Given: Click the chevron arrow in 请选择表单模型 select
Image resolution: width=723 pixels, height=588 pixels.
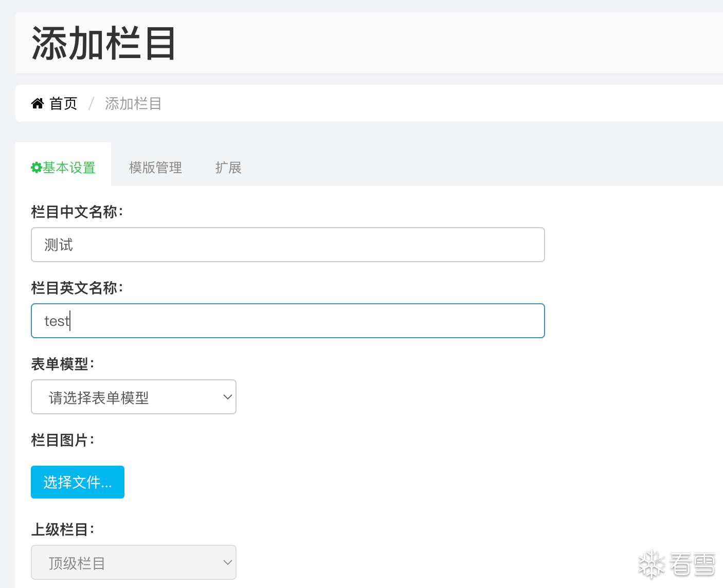Looking at the screenshot, I should (x=227, y=397).
